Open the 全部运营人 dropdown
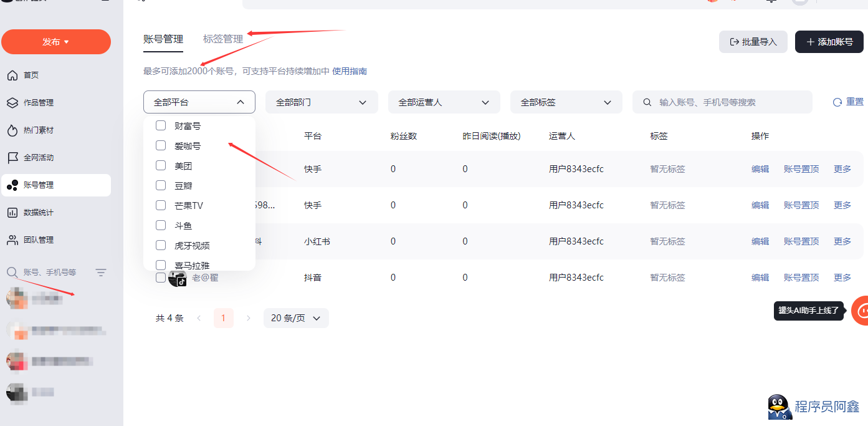 444,102
